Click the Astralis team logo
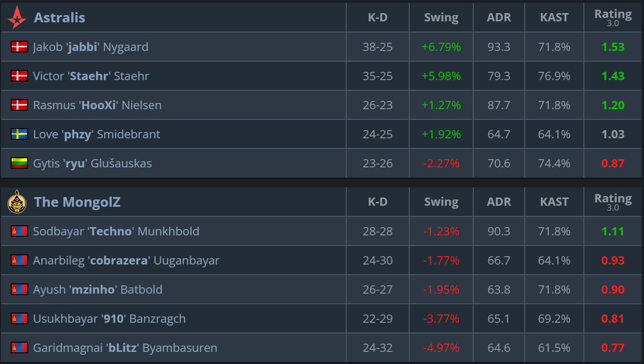Image resolution: width=644 pixels, height=364 pixels. point(17,17)
